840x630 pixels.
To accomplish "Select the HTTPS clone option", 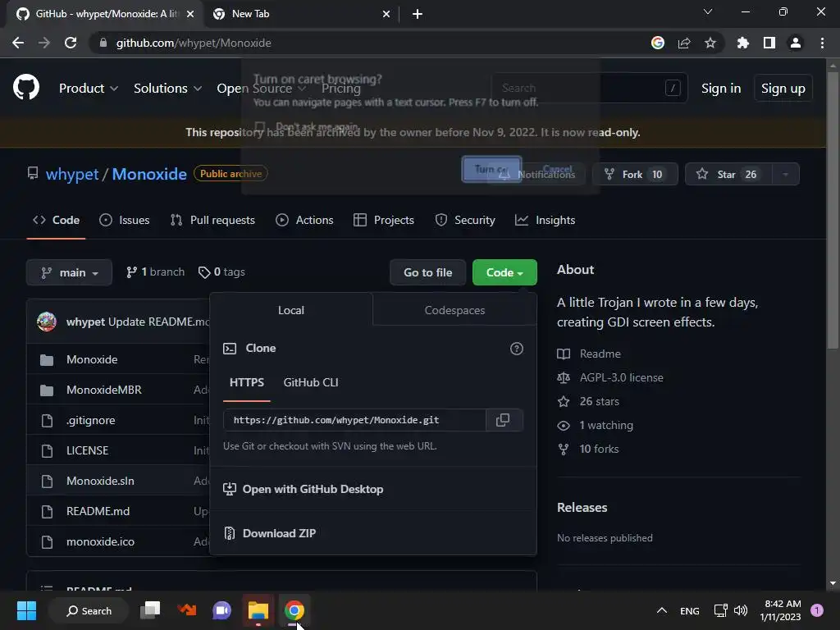I will coord(246,382).
